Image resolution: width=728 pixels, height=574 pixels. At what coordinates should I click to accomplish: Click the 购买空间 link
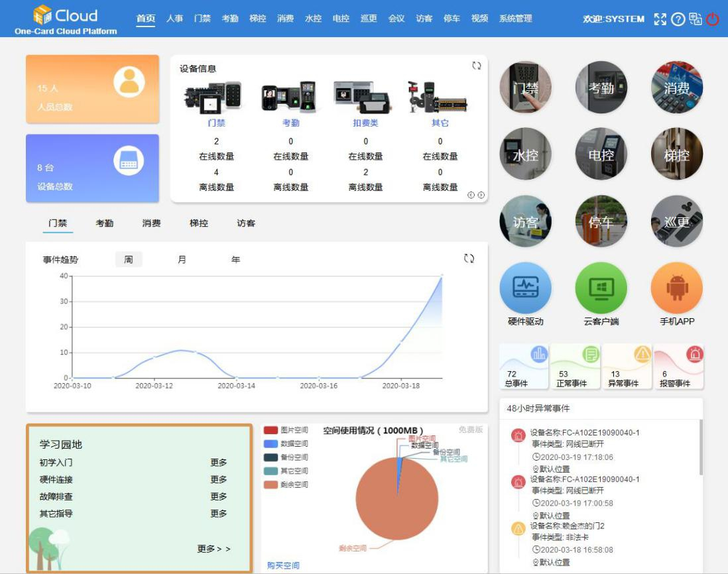(x=283, y=565)
